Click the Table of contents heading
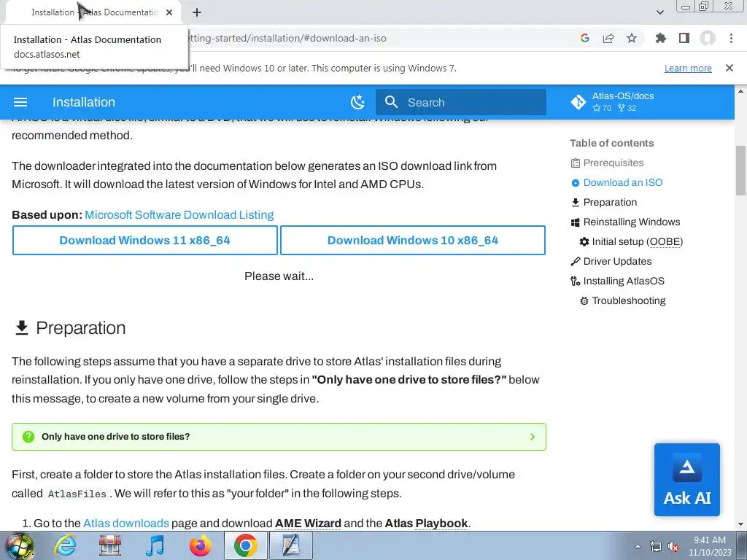The height and width of the screenshot is (560, 747). (x=612, y=143)
